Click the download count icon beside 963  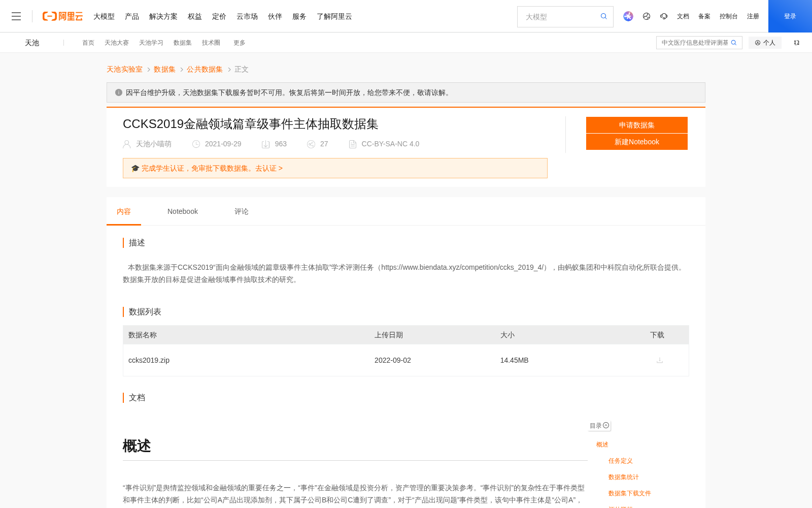point(265,144)
